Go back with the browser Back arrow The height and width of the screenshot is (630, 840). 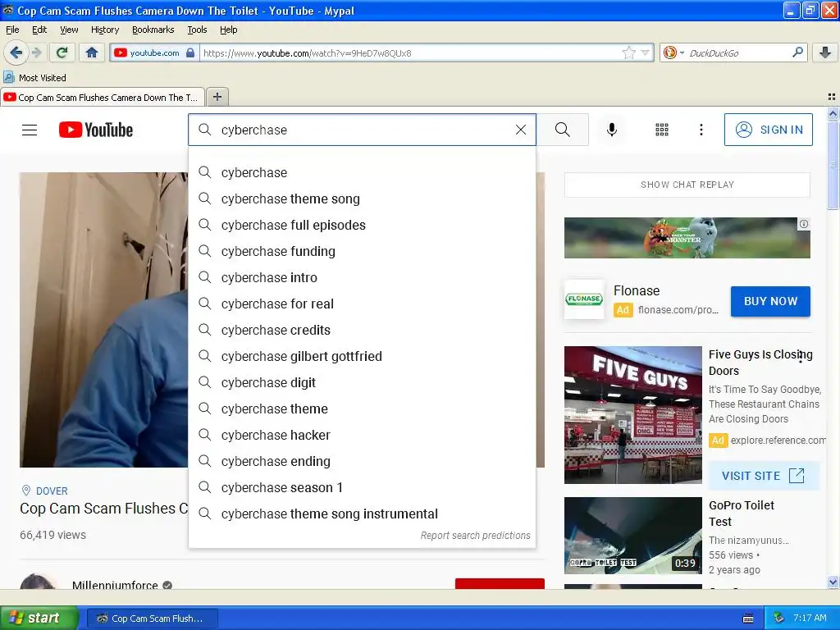16,52
